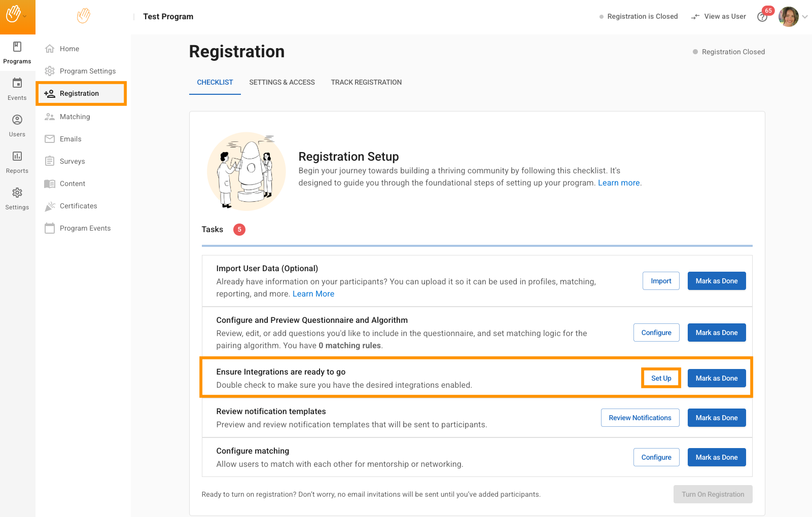Open Emails from the sidebar

[70, 139]
